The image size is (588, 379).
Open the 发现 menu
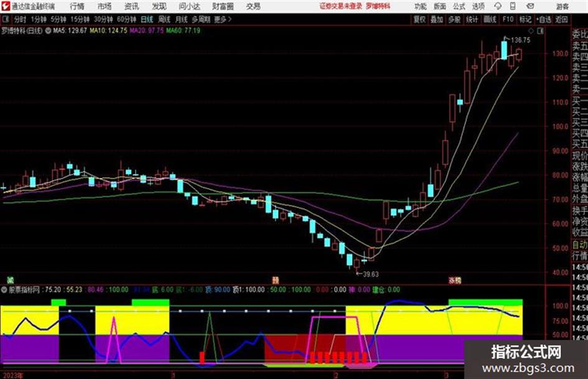coord(159,6)
